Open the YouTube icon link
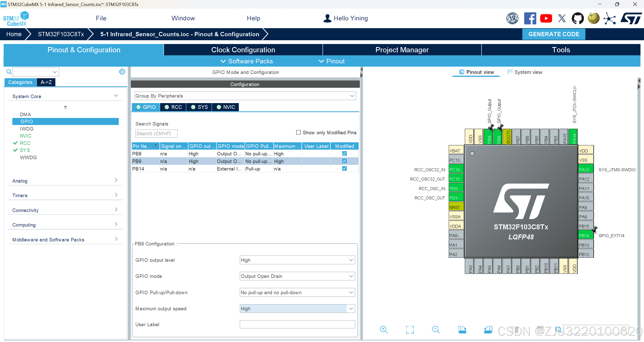This screenshot has height=342, width=644. [546, 18]
